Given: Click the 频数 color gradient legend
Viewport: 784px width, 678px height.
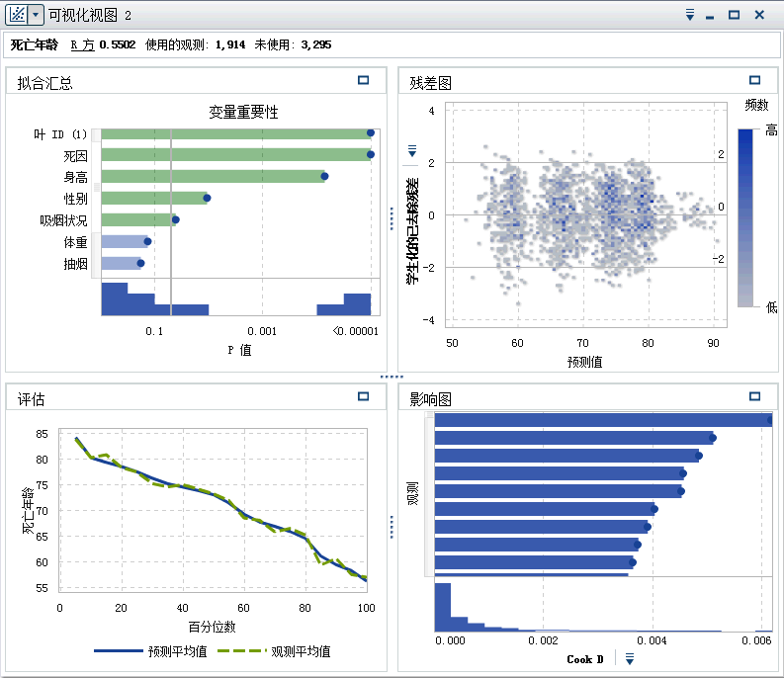Looking at the screenshot, I should coord(744,217).
